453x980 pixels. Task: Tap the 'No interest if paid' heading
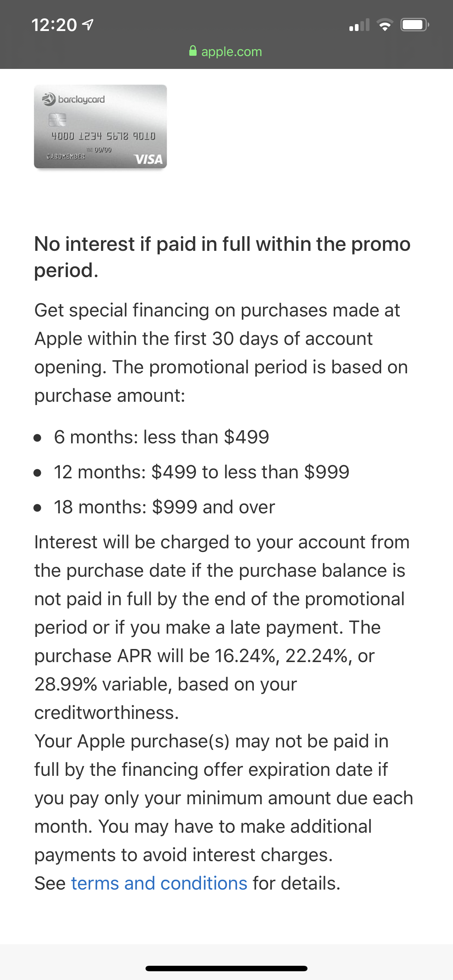click(222, 257)
